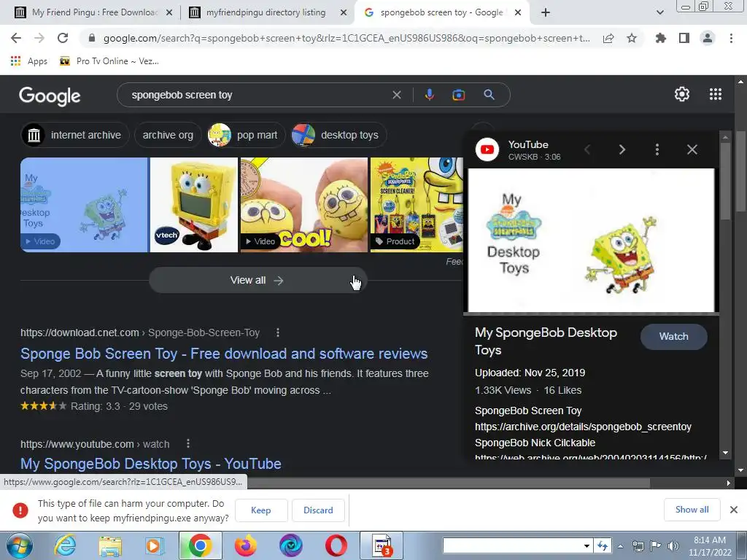
Task: Open more options in YouTube preview panel
Action: point(657,149)
